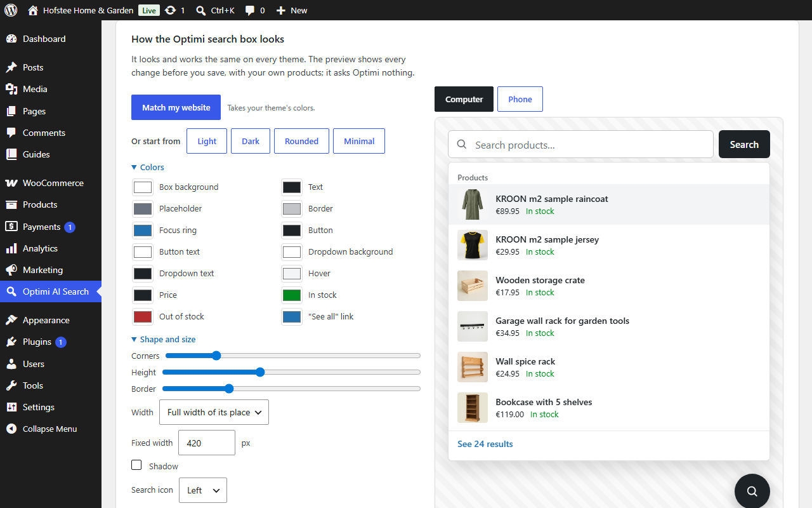Image resolution: width=812 pixels, height=508 pixels.
Task: Open the Plugins icon in the sidebar
Action: pos(11,342)
